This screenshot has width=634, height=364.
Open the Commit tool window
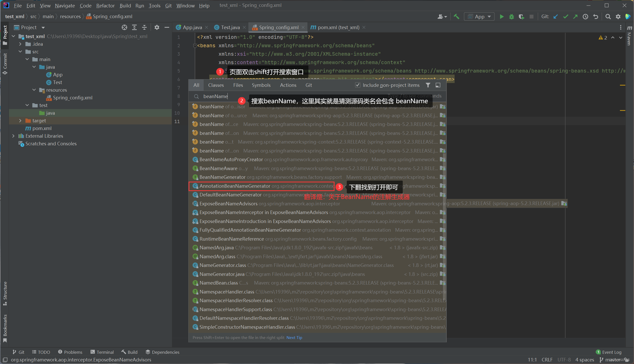tap(5, 64)
